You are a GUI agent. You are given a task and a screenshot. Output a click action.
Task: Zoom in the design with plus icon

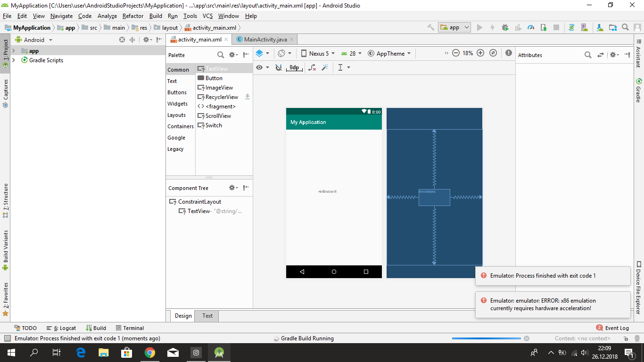coord(480,53)
